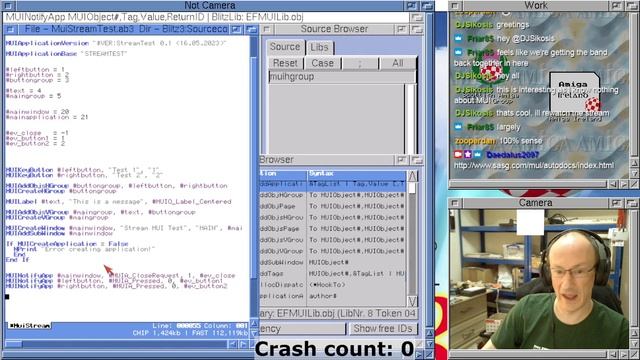Open the sasg.com autodocs link in chat

[x=533, y=166]
